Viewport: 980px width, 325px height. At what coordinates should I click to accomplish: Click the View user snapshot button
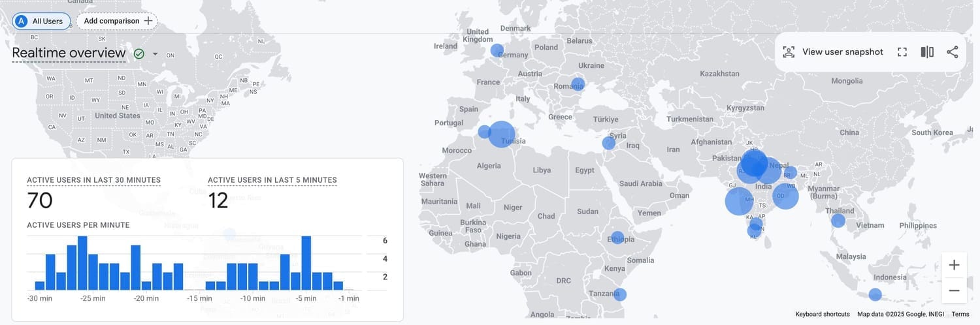(x=833, y=52)
